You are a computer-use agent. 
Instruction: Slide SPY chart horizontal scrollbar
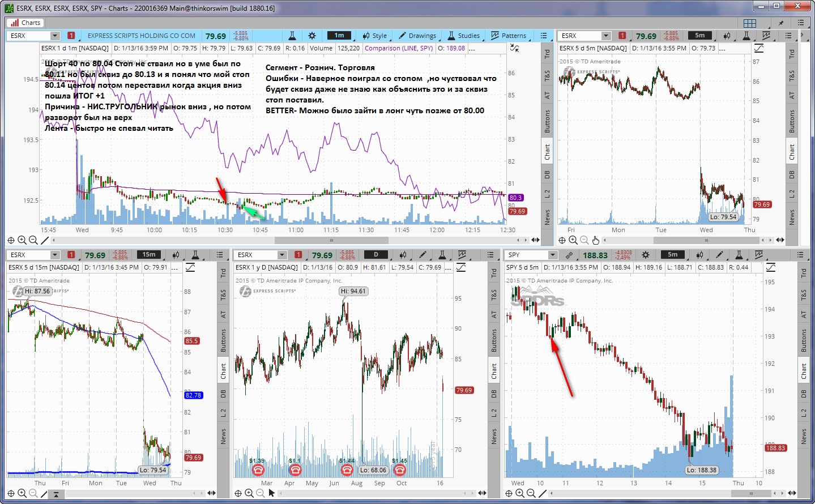pyautogui.click(x=752, y=493)
